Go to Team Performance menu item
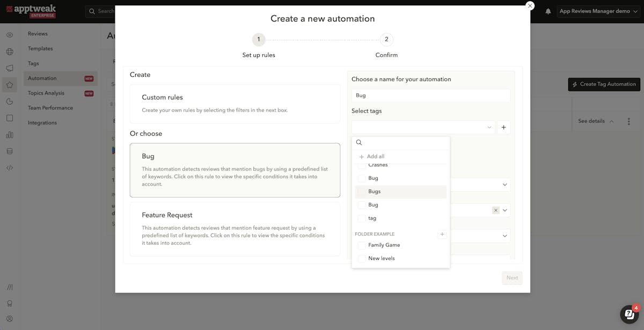Viewport: 644px width, 330px height. 50,108
